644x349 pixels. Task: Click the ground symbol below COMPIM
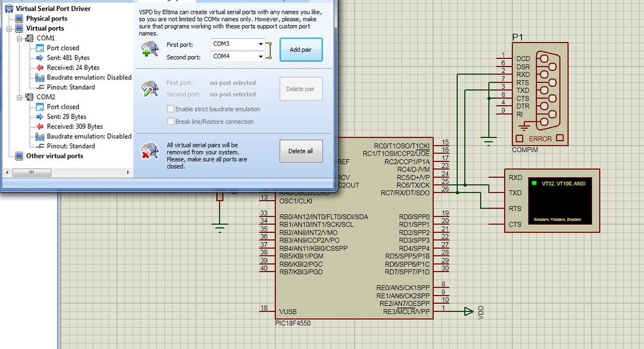489,141
